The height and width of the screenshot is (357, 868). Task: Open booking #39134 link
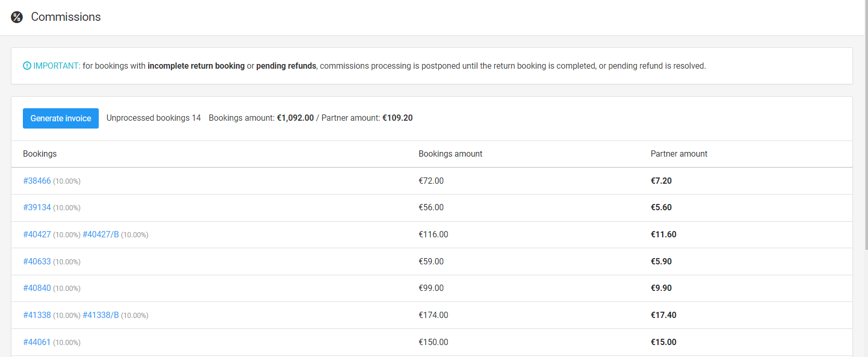coord(37,207)
